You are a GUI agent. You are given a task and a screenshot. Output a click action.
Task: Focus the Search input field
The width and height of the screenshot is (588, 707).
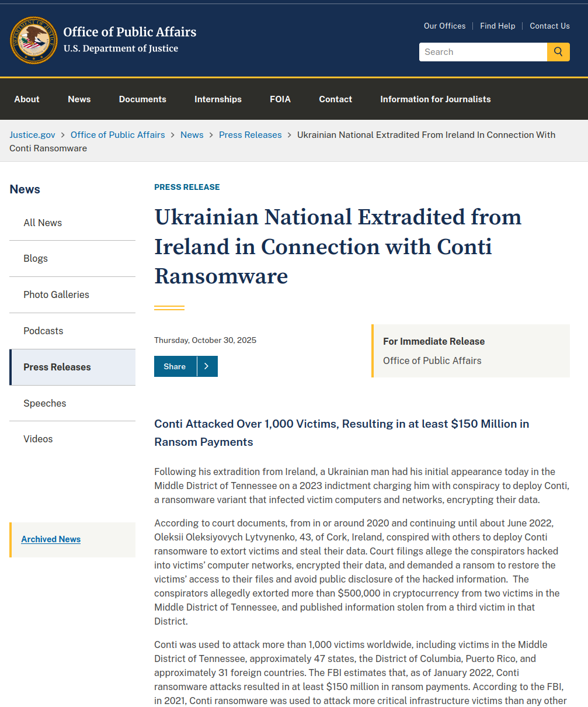click(483, 52)
